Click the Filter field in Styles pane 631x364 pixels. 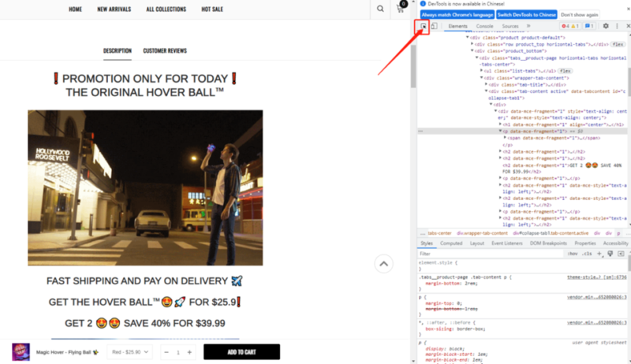[489, 254]
